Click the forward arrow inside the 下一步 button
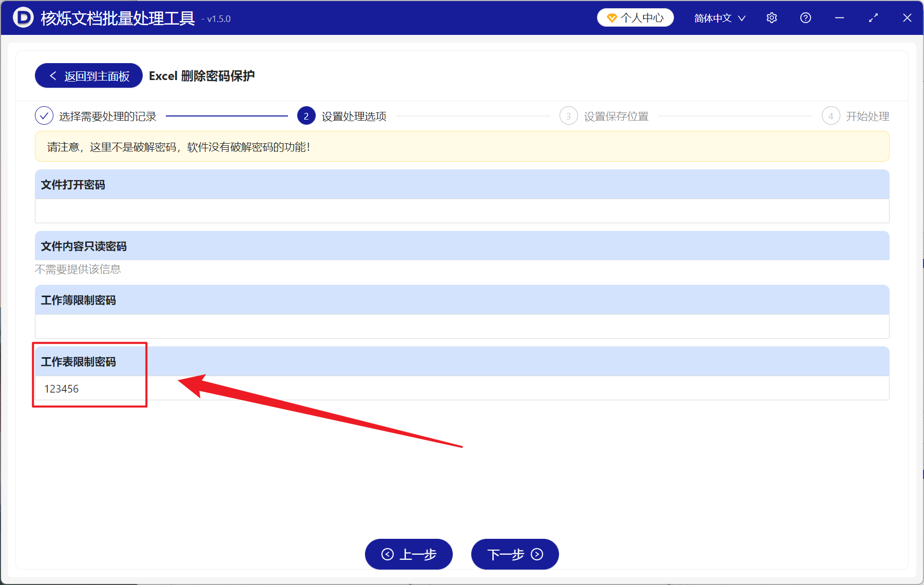 tap(537, 555)
